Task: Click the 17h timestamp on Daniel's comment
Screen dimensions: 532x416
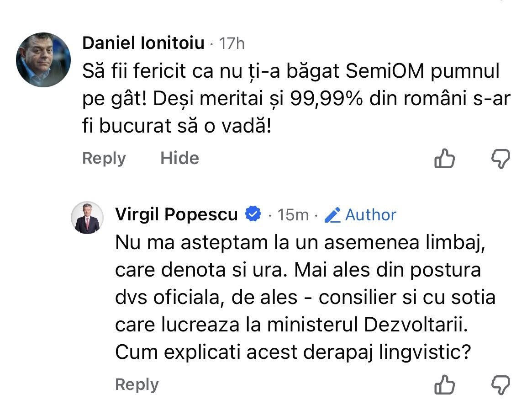Action: 232,44
